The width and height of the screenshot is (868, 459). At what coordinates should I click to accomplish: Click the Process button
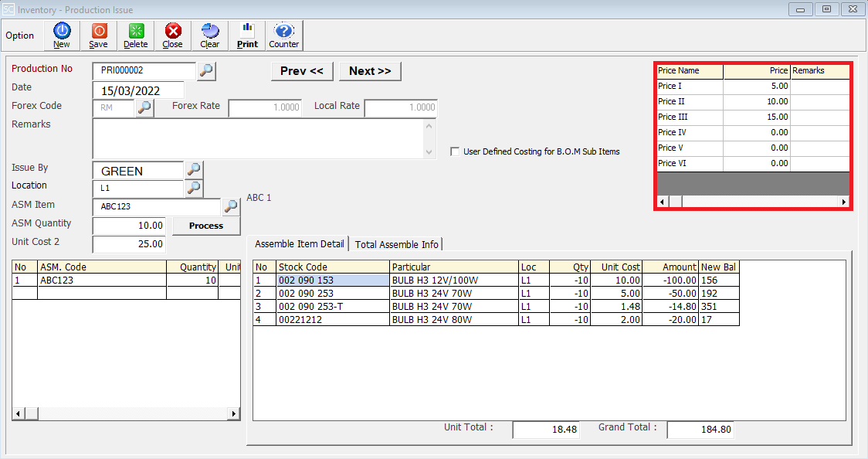click(206, 226)
